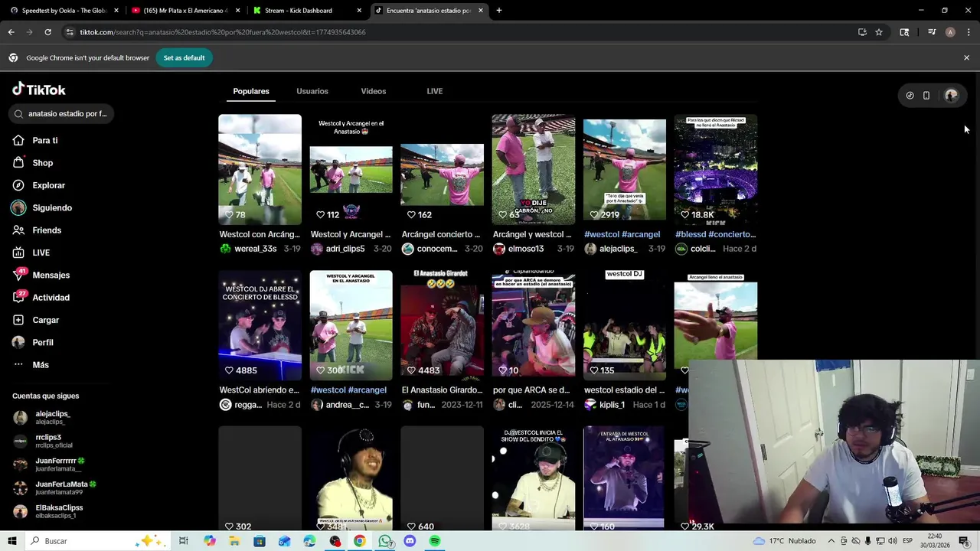Click Cargar to upload a video
Viewport: 980px width, 551px height.
tap(36, 320)
